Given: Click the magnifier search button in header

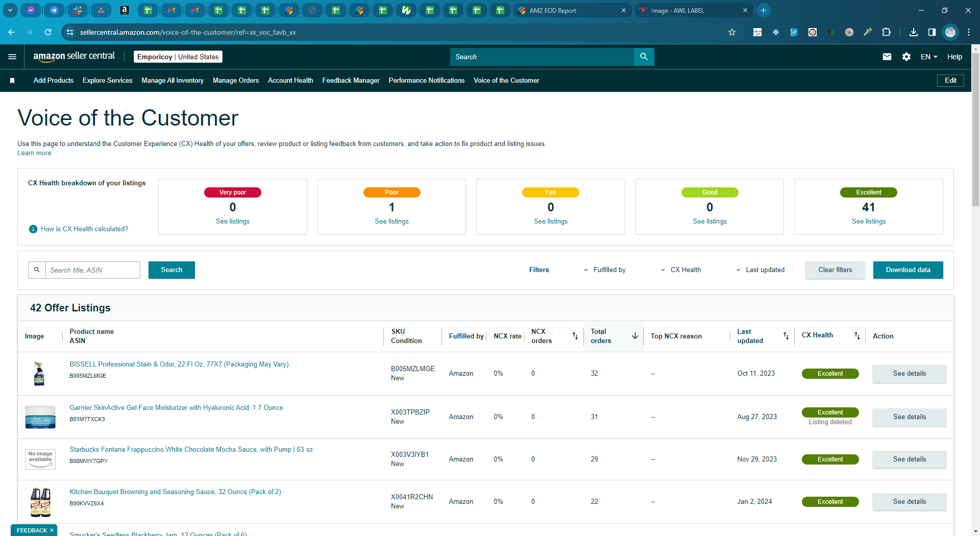Looking at the screenshot, I should (644, 57).
